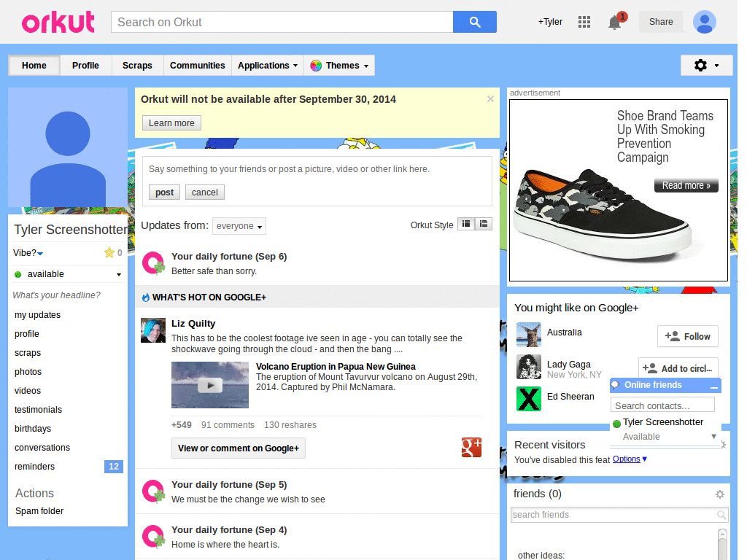
Task: Click the daily fortune Sep 4 icon
Action: [x=153, y=537]
